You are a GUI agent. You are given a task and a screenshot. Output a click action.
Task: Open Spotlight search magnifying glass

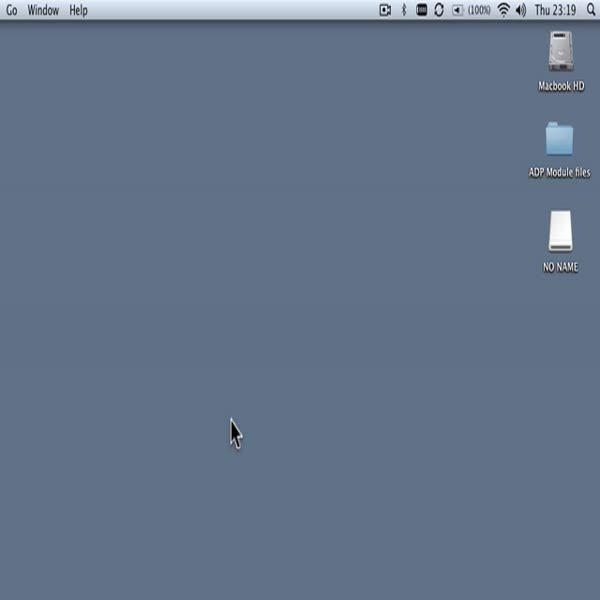point(590,10)
